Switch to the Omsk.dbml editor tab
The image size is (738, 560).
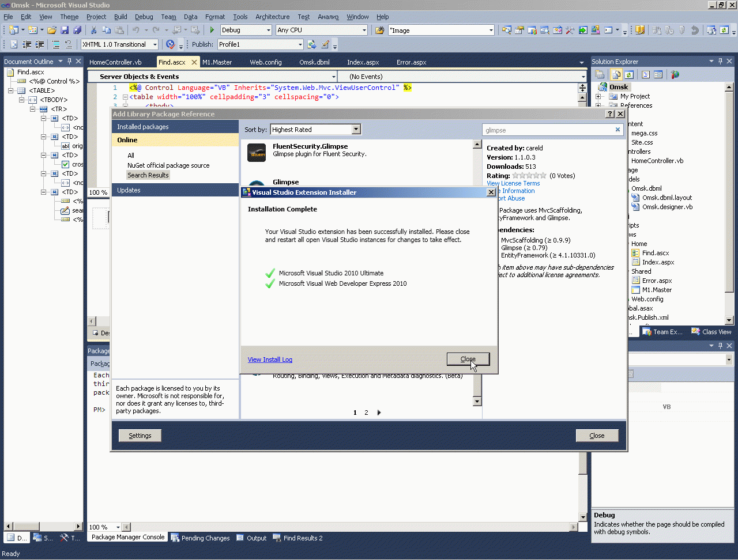314,62
